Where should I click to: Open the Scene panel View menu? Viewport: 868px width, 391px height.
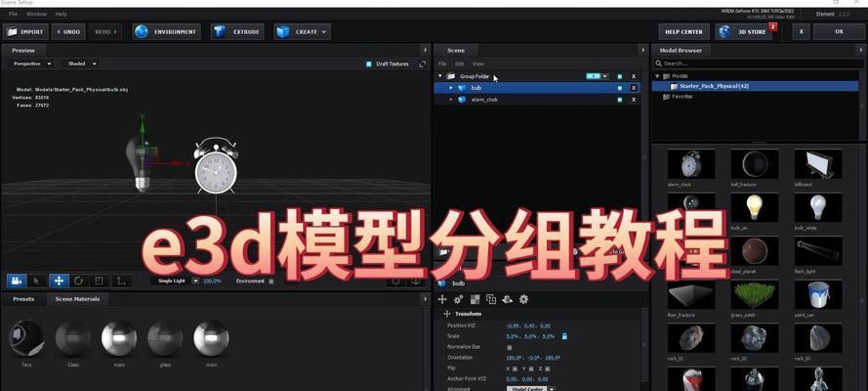(477, 65)
